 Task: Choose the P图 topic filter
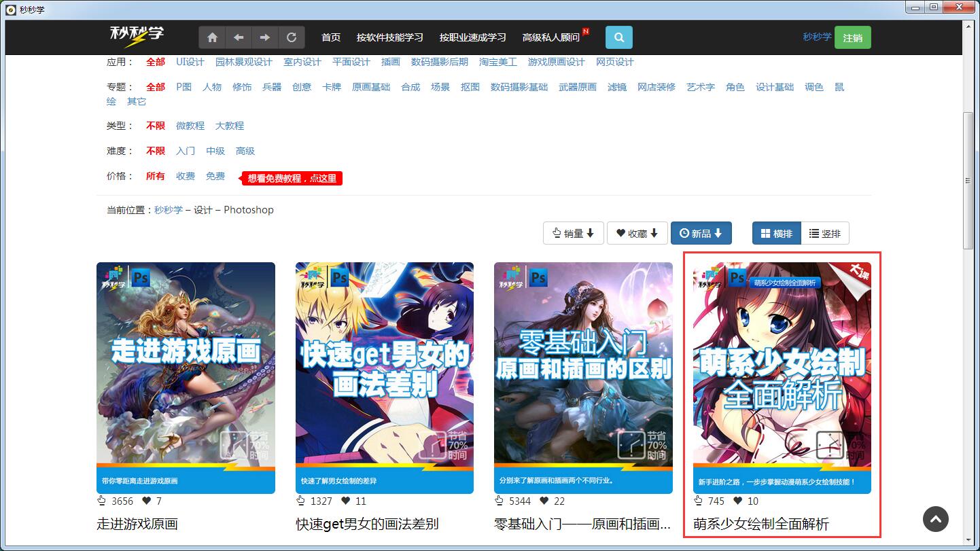(x=184, y=87)
